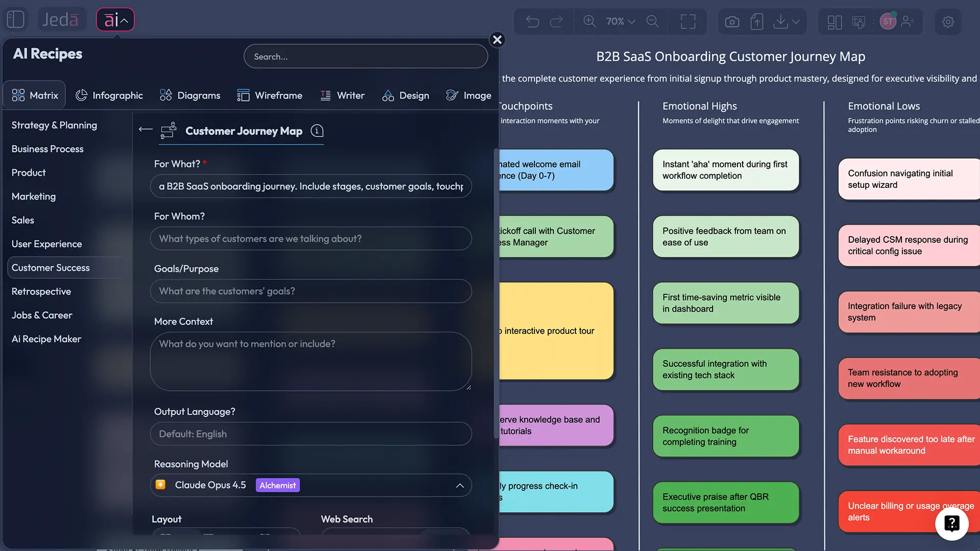
Task: Click the info icon next to Customer Journey Map
Action: click(317, 131)
